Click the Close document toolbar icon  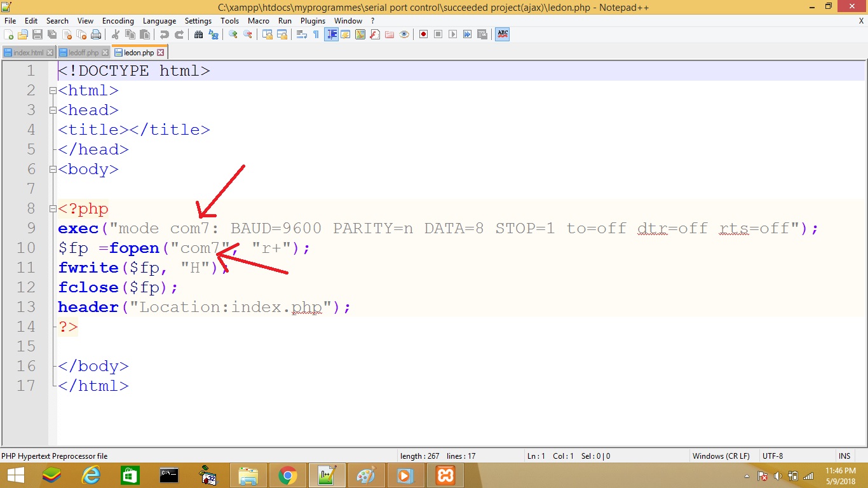click(67, 34)
